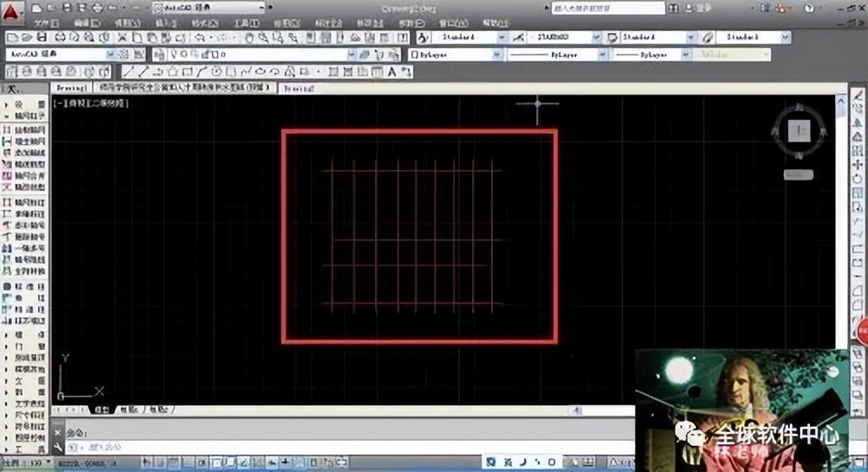
Task: Toggle layer 0 lightbulb on/off
Action: 174,55
